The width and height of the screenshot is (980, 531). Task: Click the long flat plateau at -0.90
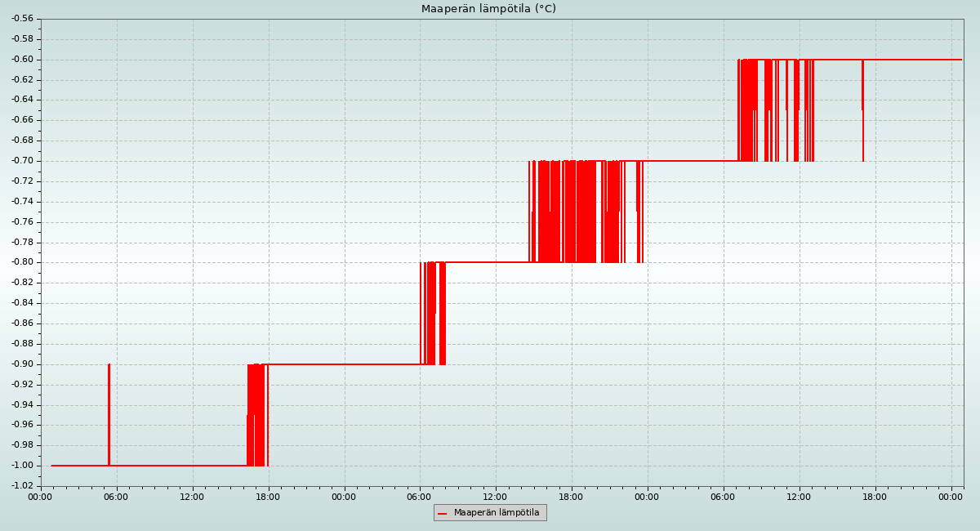click(x=343, y=364)
